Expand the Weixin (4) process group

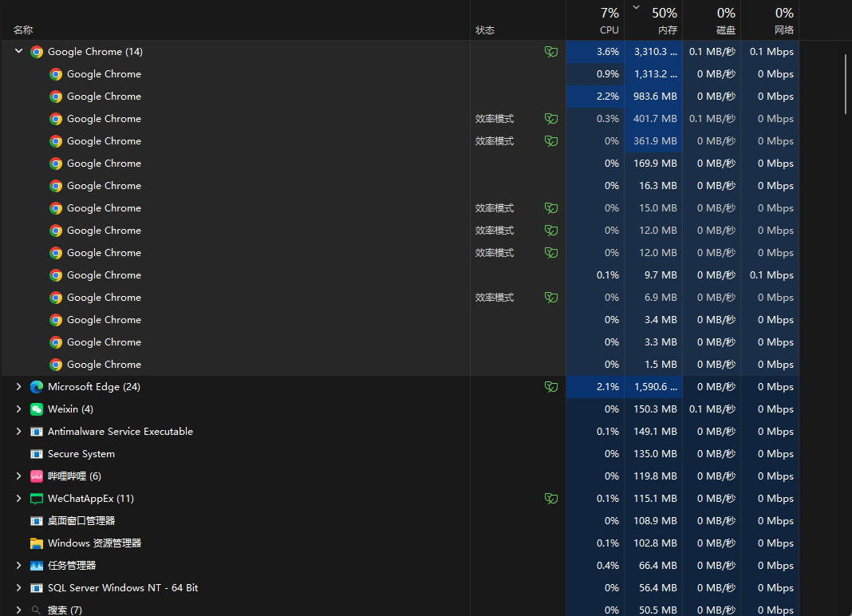point(18,409)
